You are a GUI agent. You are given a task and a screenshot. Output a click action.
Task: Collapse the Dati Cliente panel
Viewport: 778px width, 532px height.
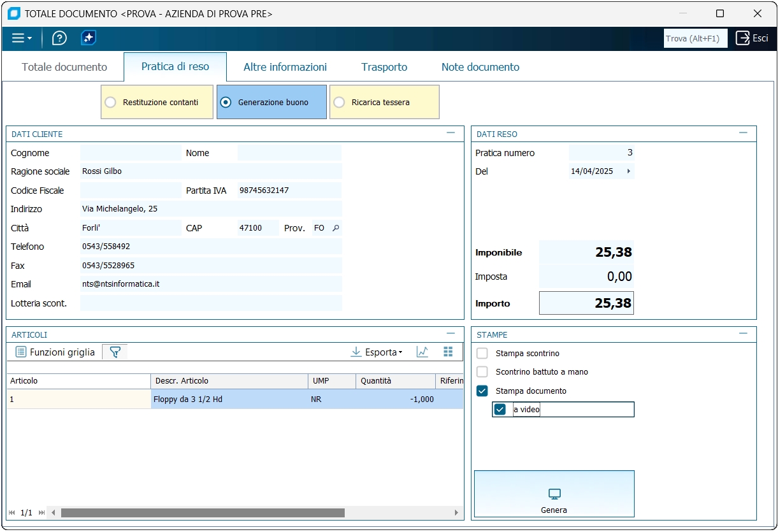point(451,133)
